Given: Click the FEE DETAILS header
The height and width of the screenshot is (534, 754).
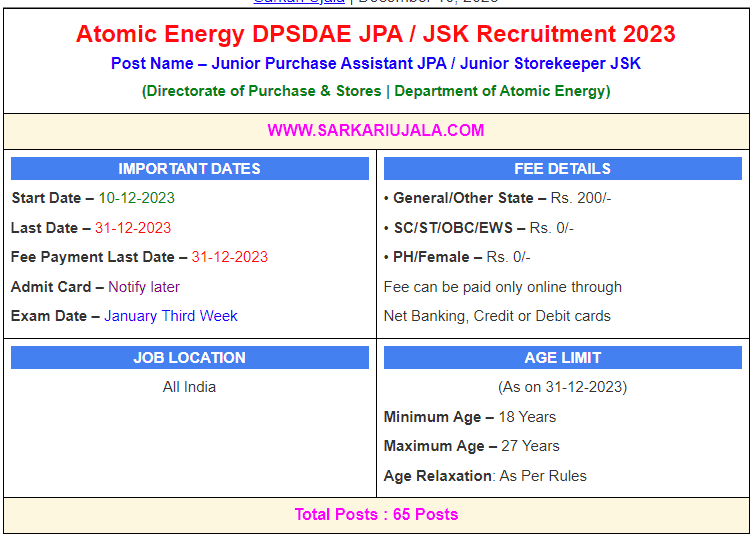Looking at the screenshot, I should [562, 169].
